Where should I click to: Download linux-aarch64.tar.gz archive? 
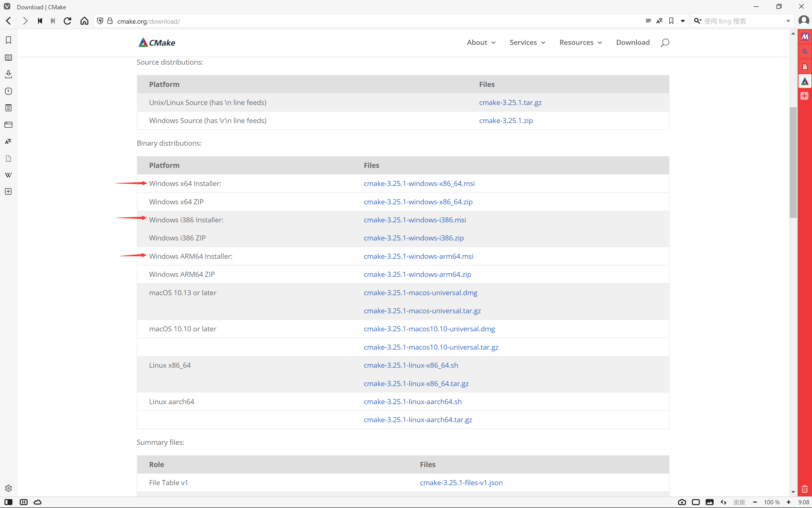[418, 420]
